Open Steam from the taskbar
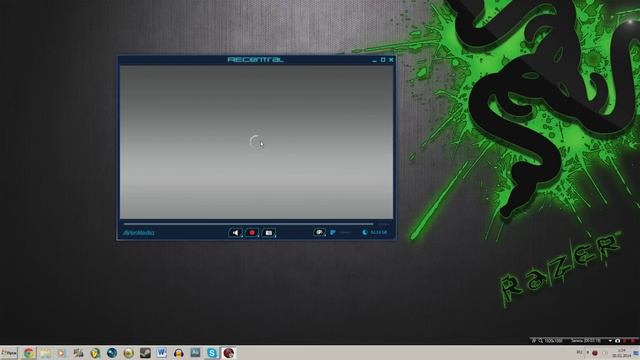 (145, 353)
